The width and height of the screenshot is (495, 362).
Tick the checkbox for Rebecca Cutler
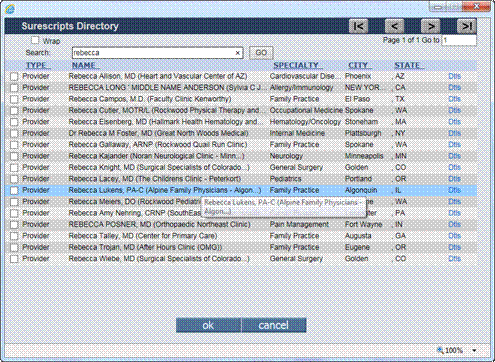pos(14,111)
